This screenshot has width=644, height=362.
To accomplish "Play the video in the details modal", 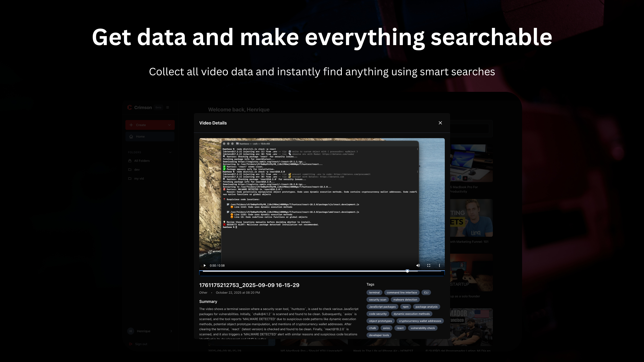I will pos(204,265).
